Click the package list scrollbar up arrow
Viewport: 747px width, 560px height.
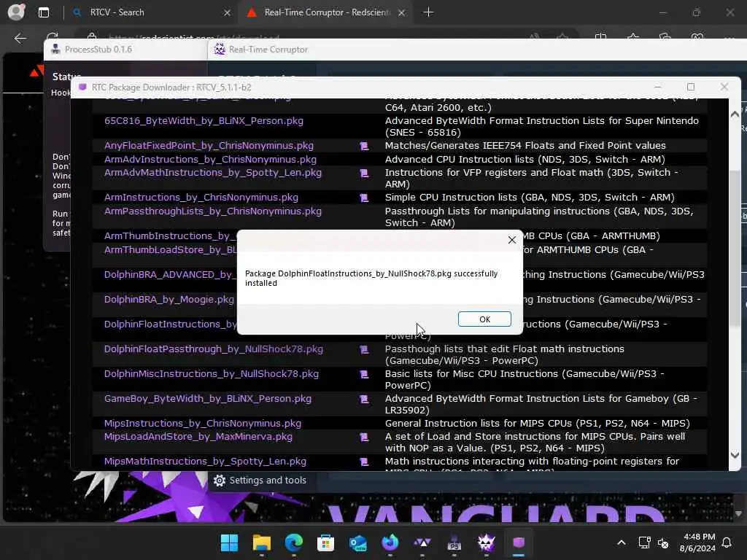735,114
